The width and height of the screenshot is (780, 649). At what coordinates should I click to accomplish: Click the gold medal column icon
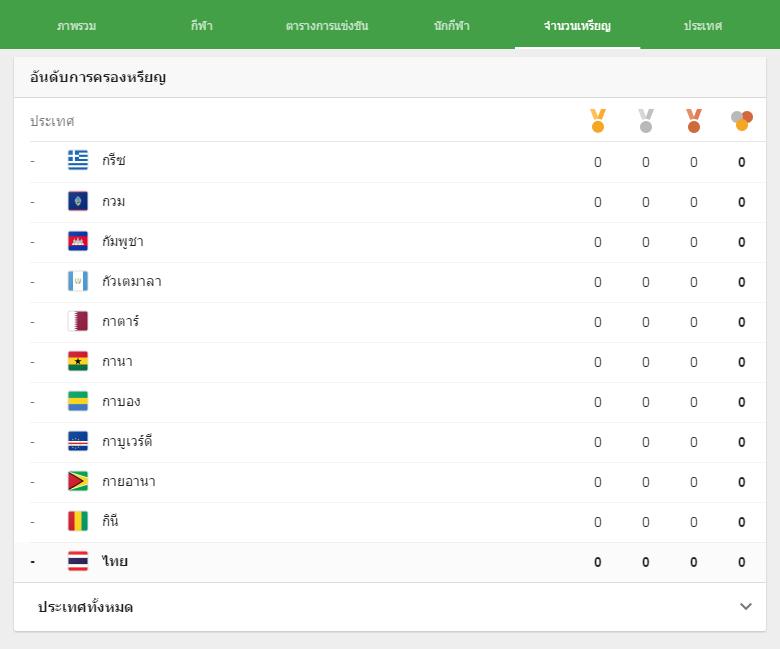[597, 121]
